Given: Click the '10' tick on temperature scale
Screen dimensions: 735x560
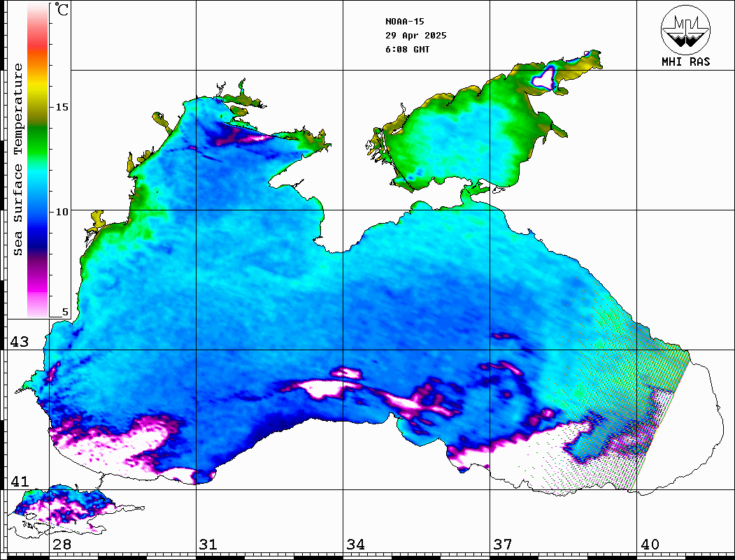Looking at the screenshot, I should click(62, 212).
